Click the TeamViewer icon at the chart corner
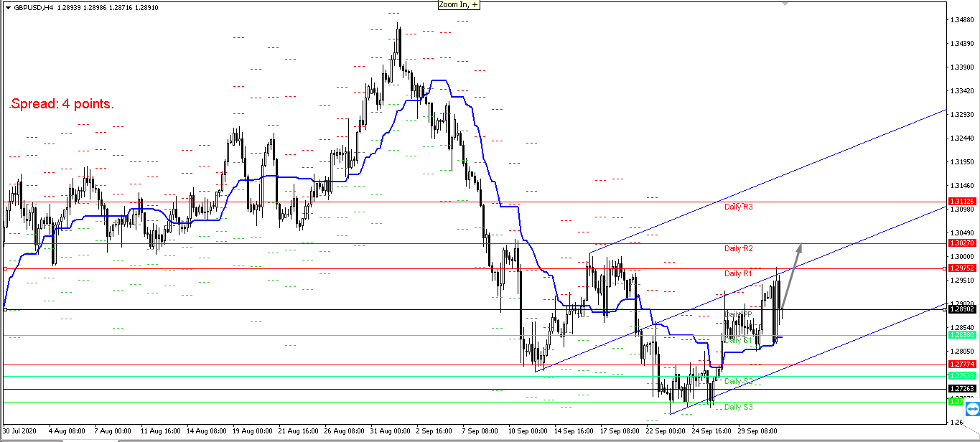The height and width of the screenshot is (442, 980). pos(972,409)
